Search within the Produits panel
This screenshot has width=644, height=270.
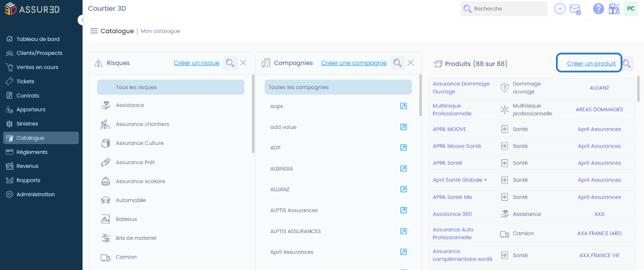pyautogui.click(x=627, y=63)
